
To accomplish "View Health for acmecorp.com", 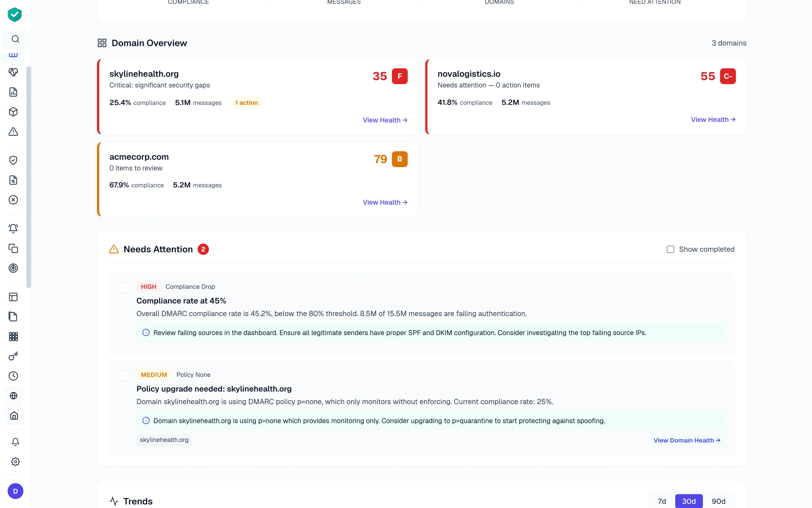I will pyautogui.click(x=385, y=202).
